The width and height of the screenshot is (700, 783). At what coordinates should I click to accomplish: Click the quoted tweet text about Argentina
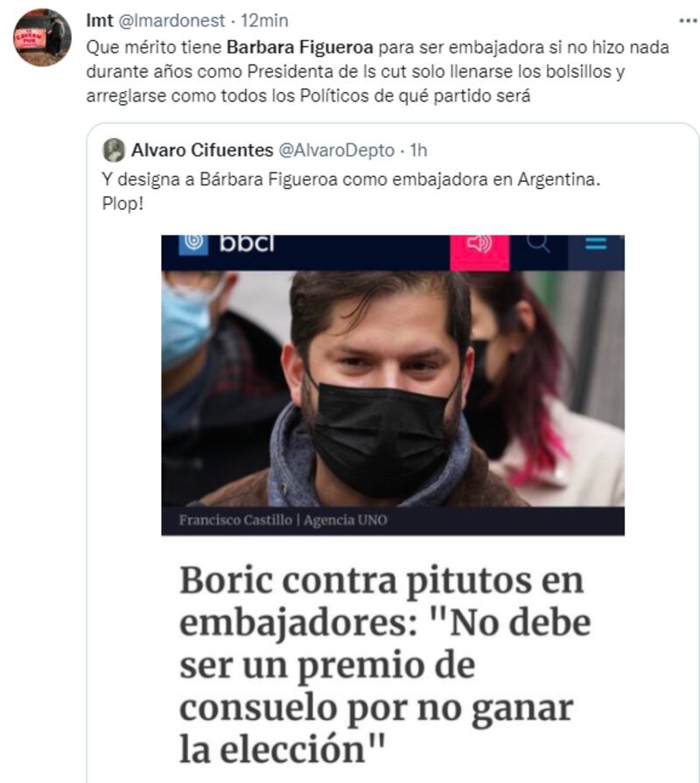351,192
